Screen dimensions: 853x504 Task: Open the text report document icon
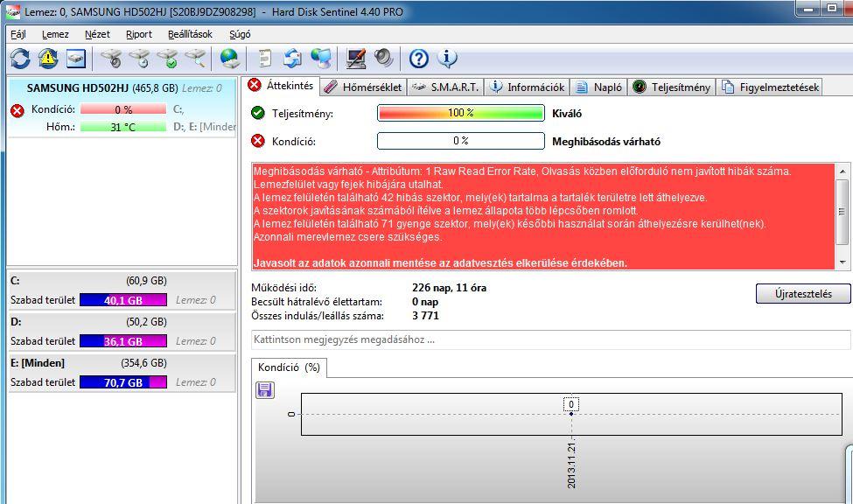[265, 59]
